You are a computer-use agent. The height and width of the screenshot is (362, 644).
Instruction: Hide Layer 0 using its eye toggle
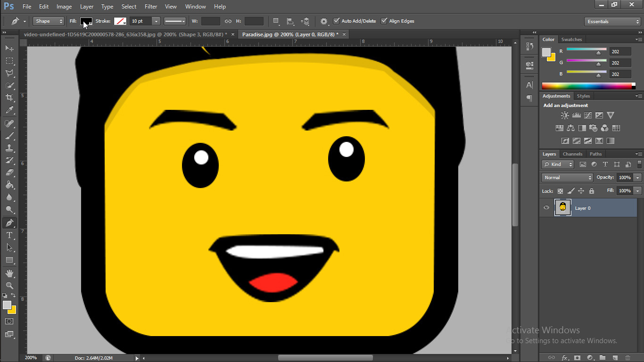point(546,207)
